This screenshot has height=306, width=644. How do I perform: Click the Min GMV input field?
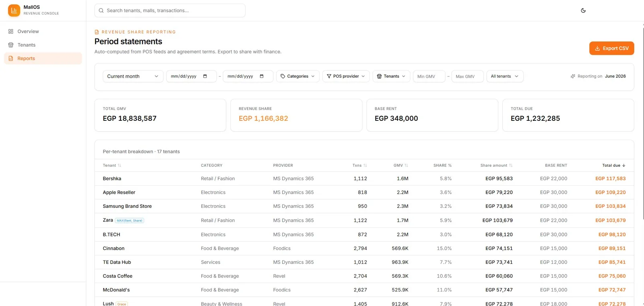point(429,76)
